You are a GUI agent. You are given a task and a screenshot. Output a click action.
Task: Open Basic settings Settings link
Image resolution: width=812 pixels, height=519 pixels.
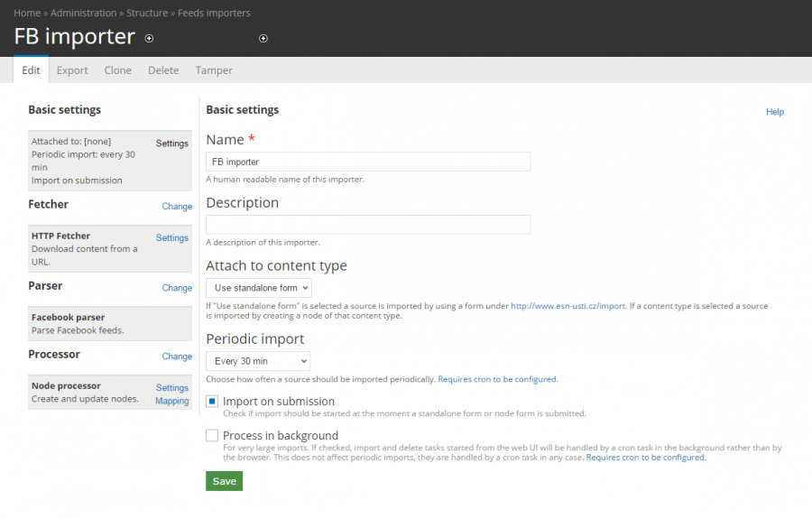click(x=172, y=144)
